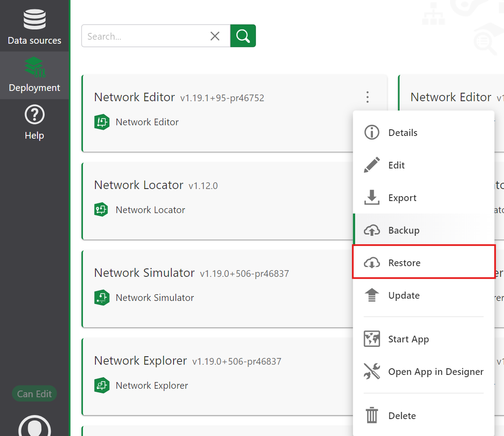Choose Update from the context menu

click(424, 295)
